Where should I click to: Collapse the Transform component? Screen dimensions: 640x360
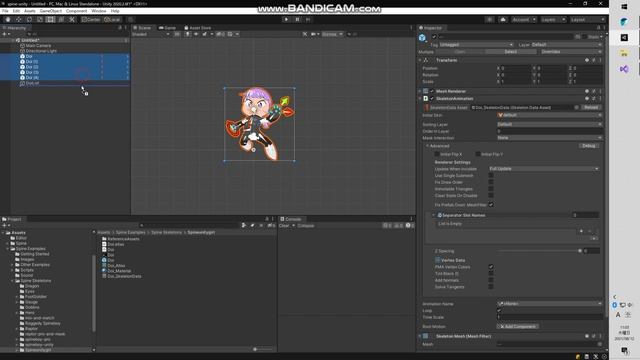[x=420, y=60]
